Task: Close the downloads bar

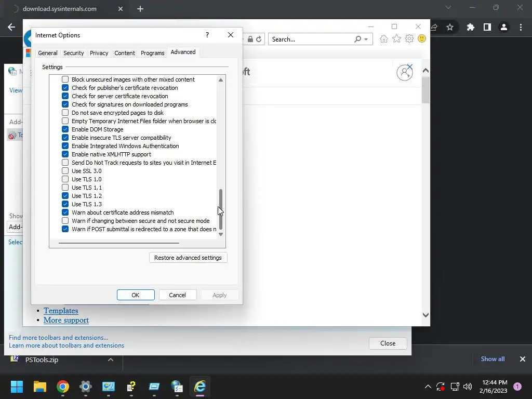Action: [523, 359]
